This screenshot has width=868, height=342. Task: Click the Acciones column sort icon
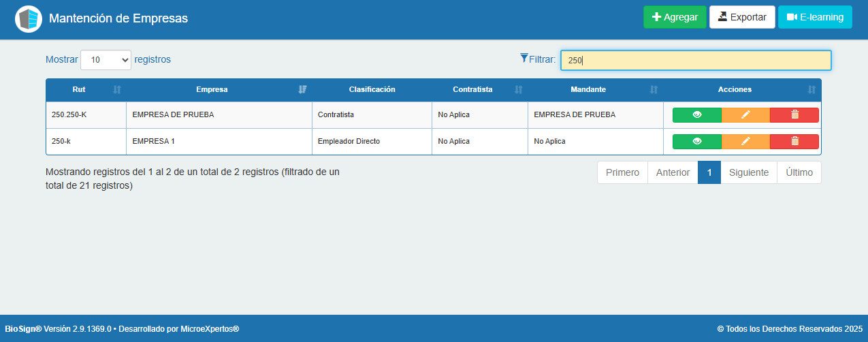click(811, 90)
